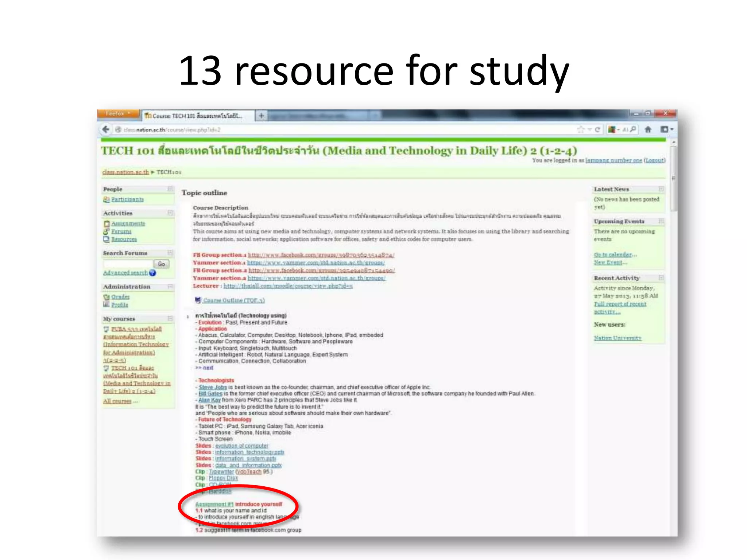Collapse the Upcoming Events block
This screenshot has width=747, height=560.
pyautogui.click(x=661, y=221)
